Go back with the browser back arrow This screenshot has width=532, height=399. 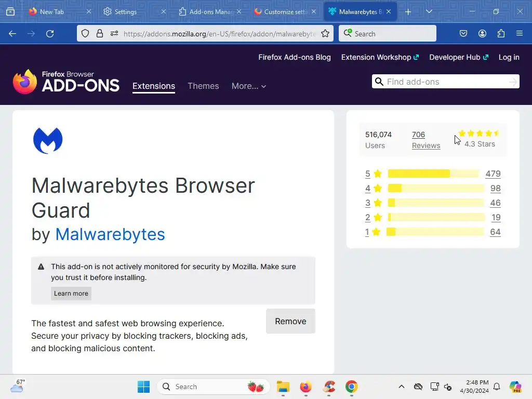click(12, 34)
